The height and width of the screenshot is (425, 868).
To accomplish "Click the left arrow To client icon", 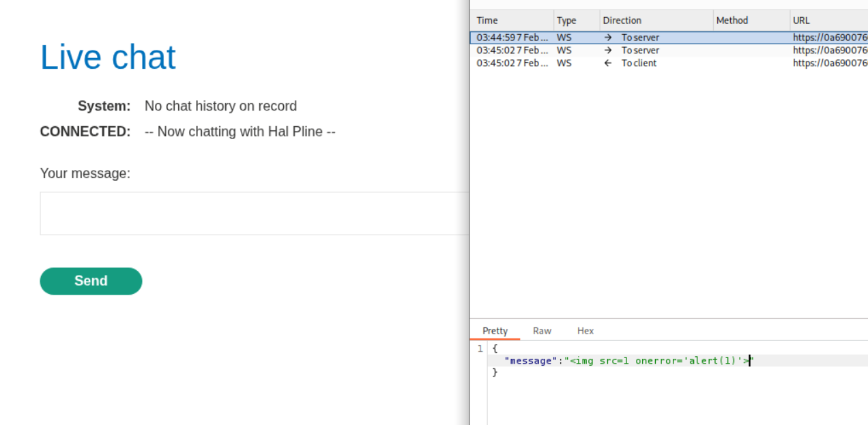I will point(608,63).
